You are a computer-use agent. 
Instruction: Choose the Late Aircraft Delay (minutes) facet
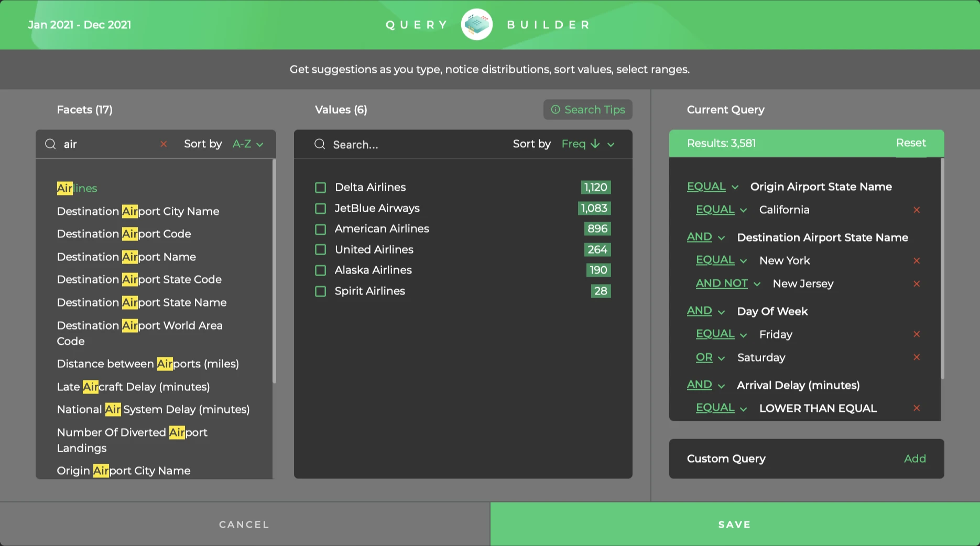pos(133,387)
